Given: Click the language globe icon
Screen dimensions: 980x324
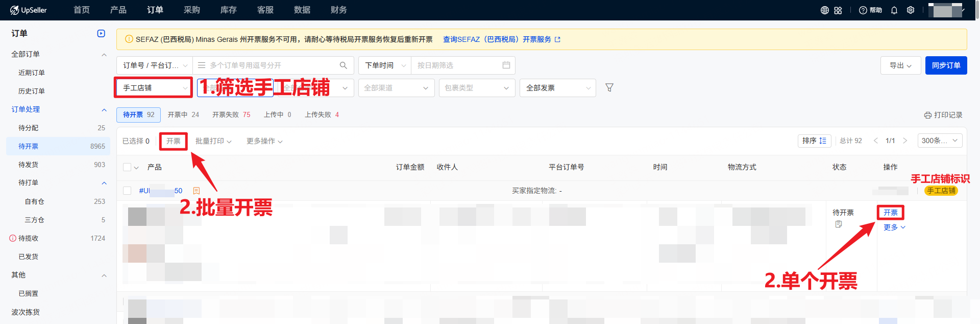Looking at the screenshot, I should pyautogui.click(x=824, y=10).
